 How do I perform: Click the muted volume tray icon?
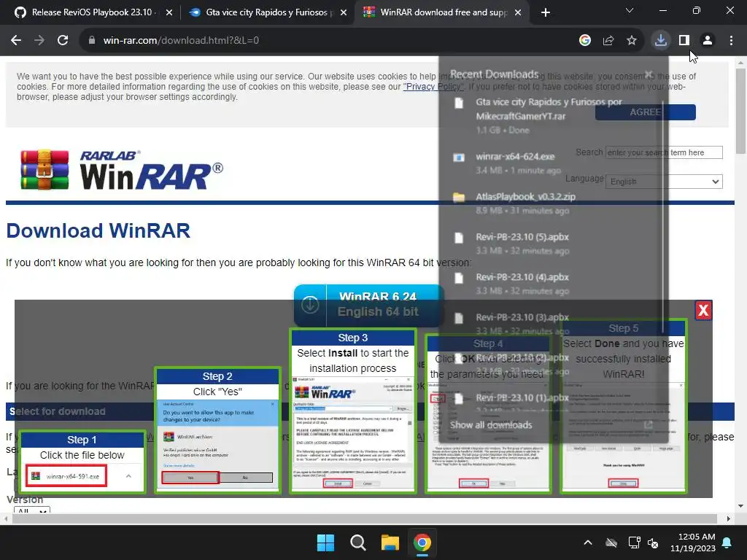[x=653, y=542]
